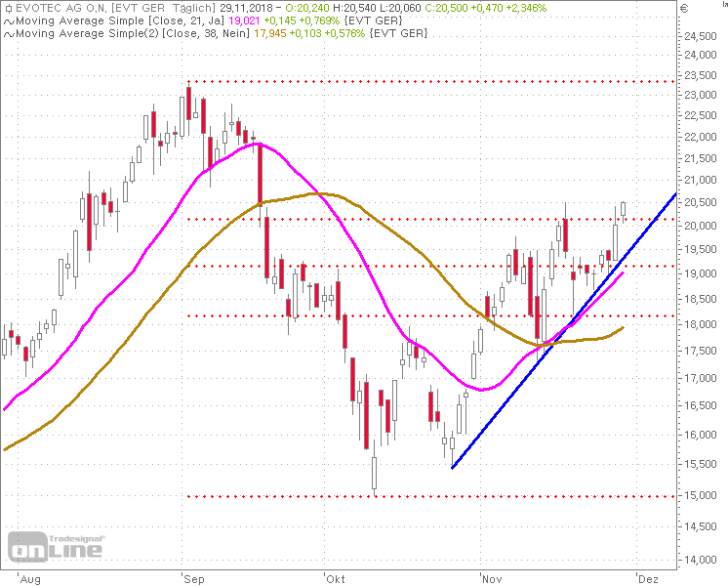Click the October low candle touching 15,000

tap(374, 474)
